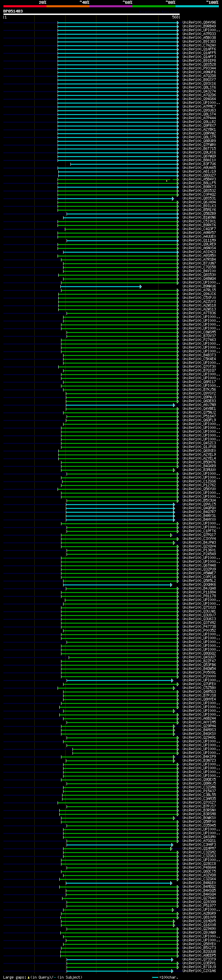Select hit label UniRef100_A8IJ19
This screenshot has width=222, height=980.
[x=199, y=172]
